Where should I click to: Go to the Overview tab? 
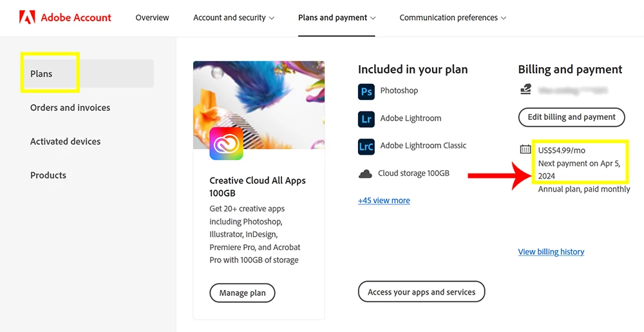[152, 18]
